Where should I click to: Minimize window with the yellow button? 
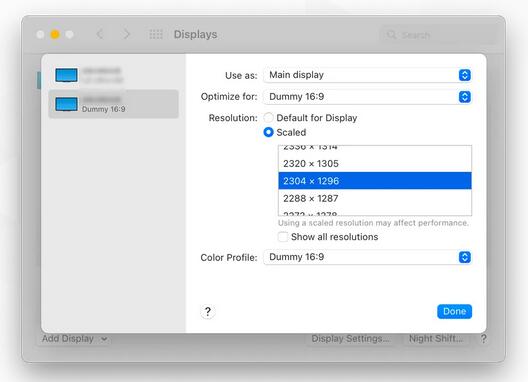click(55, 34)
